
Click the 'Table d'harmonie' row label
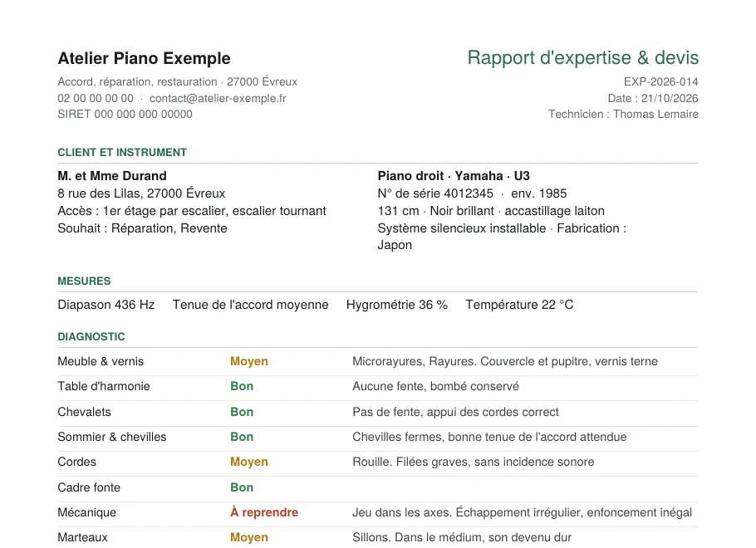click(104, 387)
